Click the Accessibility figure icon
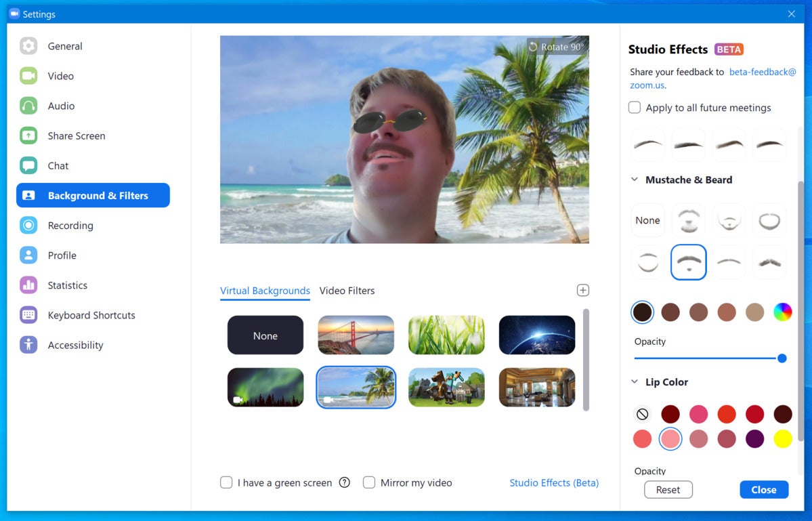Screen dimensions: 812x521 pyautogui.click(x=28, y=345)
